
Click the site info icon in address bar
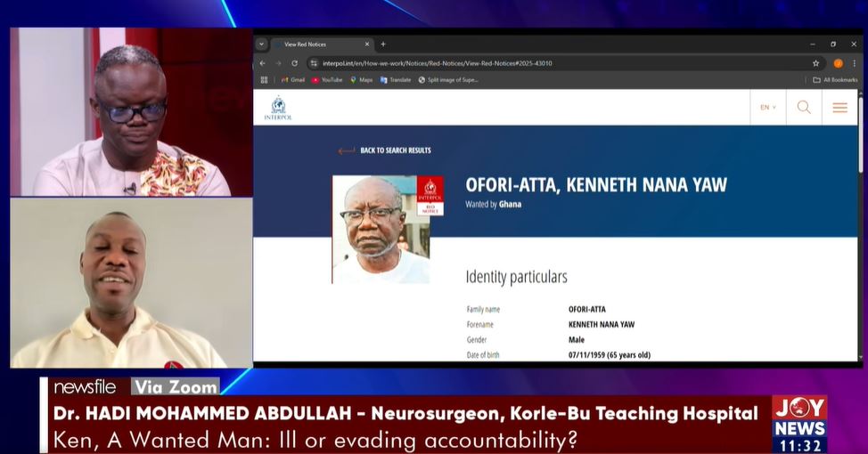point(314,63)
